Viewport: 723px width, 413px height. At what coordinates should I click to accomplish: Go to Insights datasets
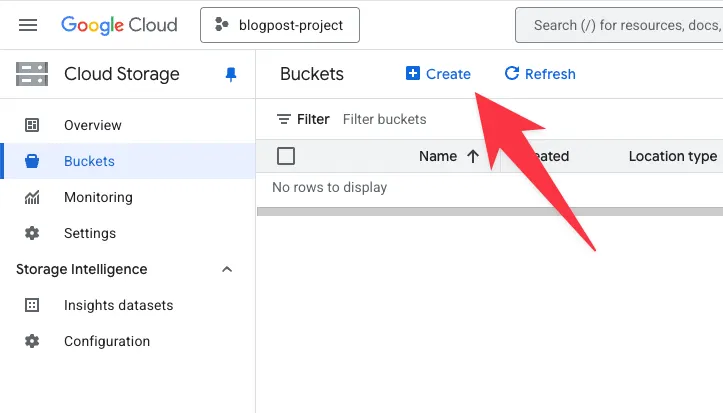pyautogui.click(x=118, y=305)
